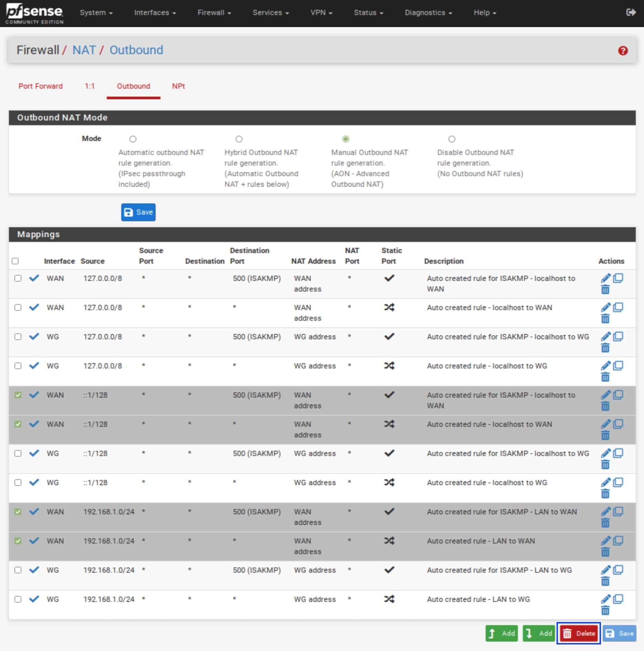This screenshot has height=651, width=644.
Task: Trash the LAN to WG rule
Action: click(x=605, y=611)
